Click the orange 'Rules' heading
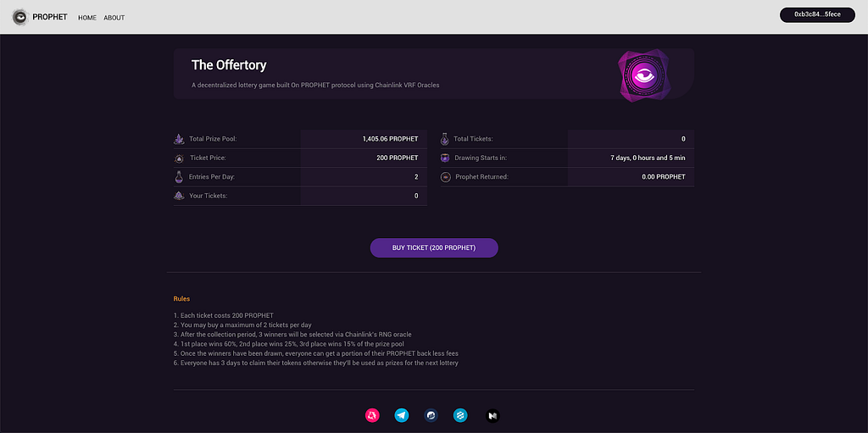868x433 pixels. (x=181, y=298)
